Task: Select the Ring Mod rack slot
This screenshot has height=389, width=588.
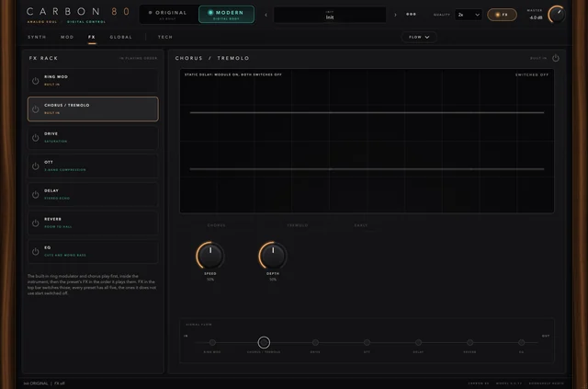Action: click(x=93, y=81)
